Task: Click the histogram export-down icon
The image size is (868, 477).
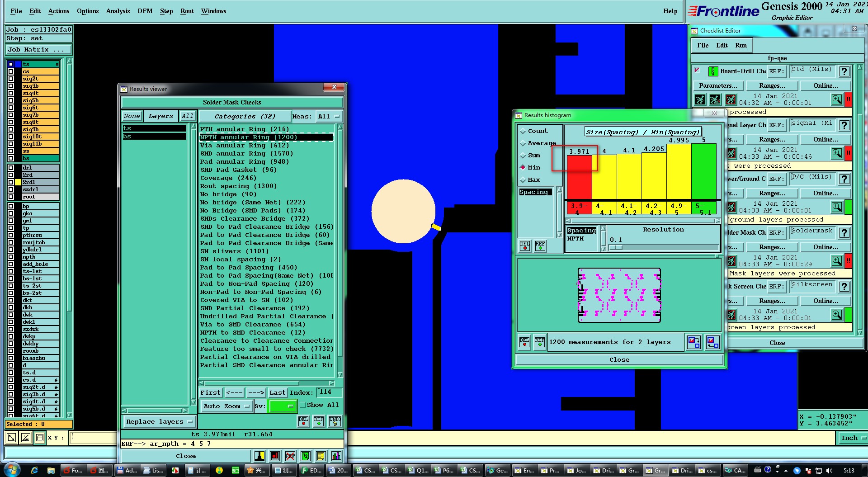Action: point(694,342)
